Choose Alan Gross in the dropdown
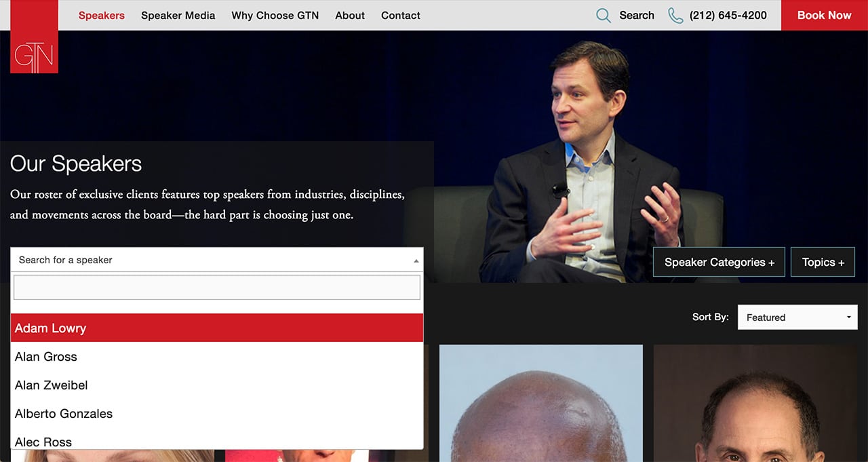The width and height of the screenshot is (868, 462). click(x=217, y=356)
